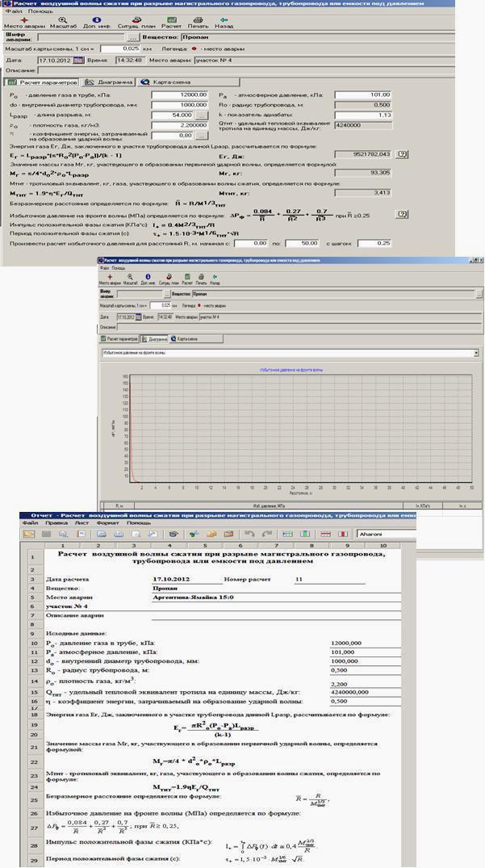Image resolution: width=485 pixels, height=868 pixels.
Task: Open Доп. инф. info icon in topmost window
Action: (97, 22)
